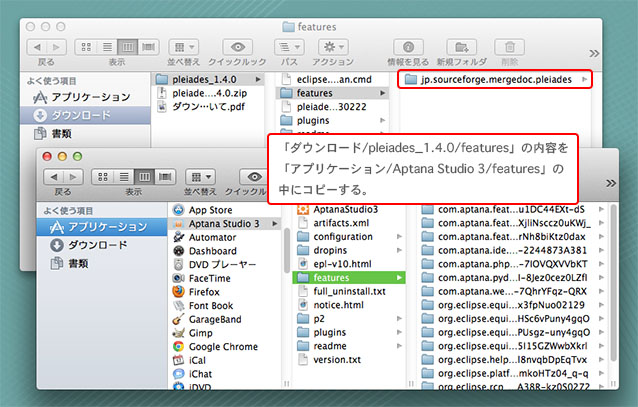Select GarageBand application
638x407 pixels.
(225, 319)
